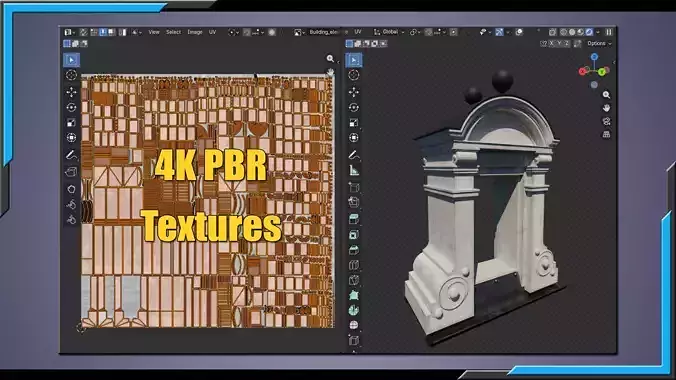The image size is (676, 380).
Task: Open the UV editor pivot point dropdown
Action: (233, 32)
